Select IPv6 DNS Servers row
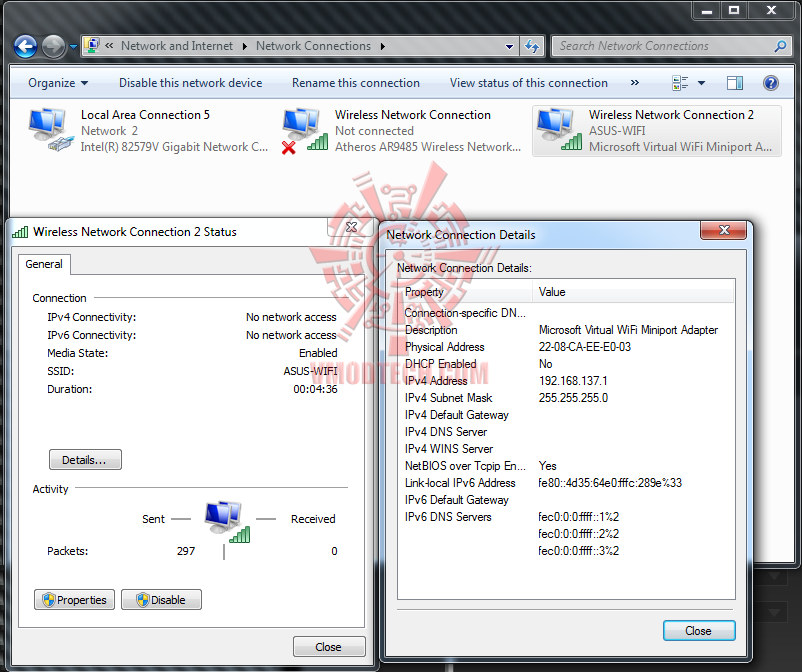Viewport: 802px width, 672px height. tap(566, 517)
